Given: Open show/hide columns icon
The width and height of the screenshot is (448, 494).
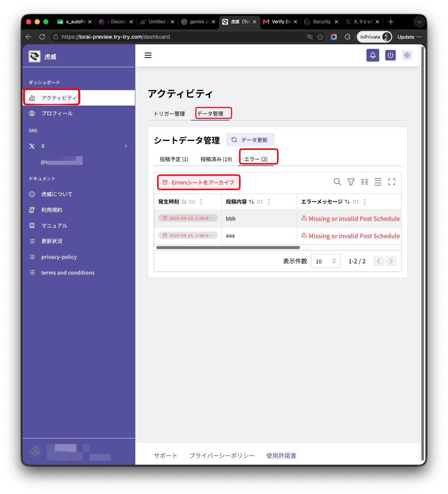Looking at the screenshot, I should tap(365, 182).
